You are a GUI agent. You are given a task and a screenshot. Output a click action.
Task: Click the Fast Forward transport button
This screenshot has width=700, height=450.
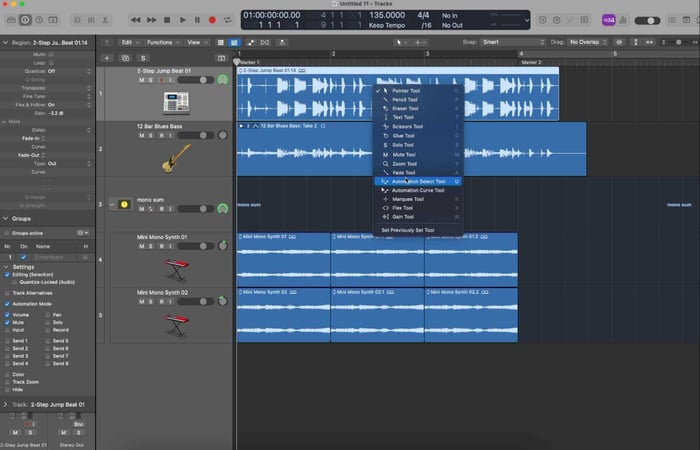click(x=151, y=20)
